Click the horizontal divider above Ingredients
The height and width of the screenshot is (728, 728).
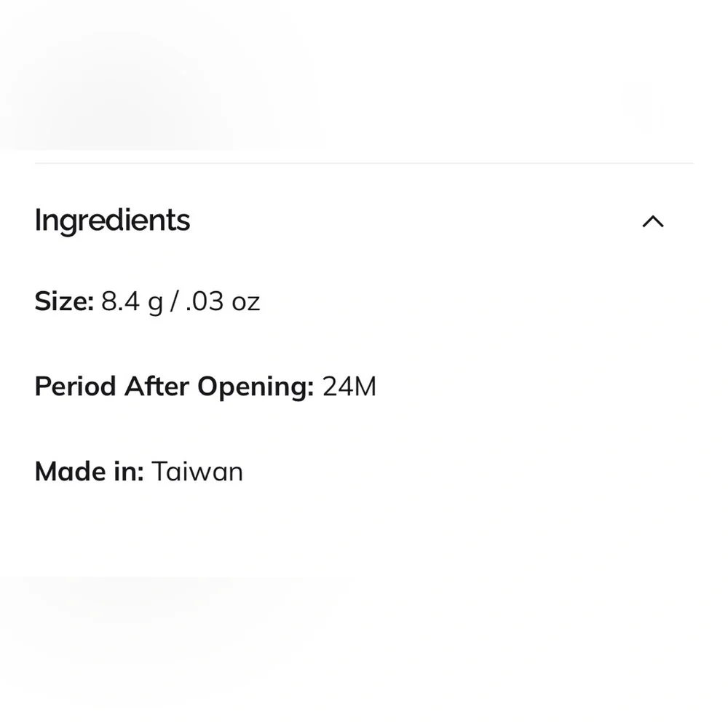pos(364,163)
